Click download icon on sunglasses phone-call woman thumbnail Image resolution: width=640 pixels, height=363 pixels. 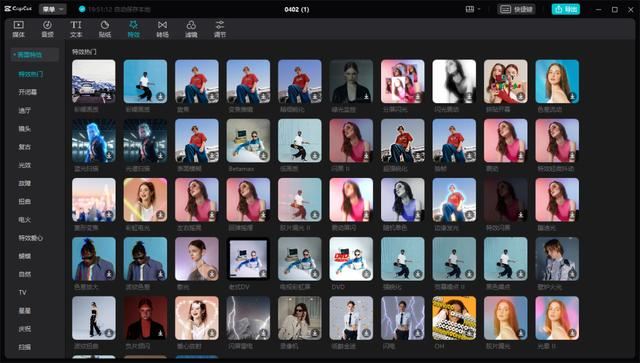pyautogui.click(x=315, y=333)
